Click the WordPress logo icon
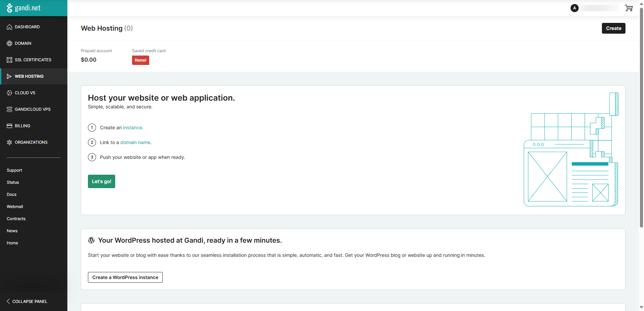The image size is (644, 311). (91, 240)
